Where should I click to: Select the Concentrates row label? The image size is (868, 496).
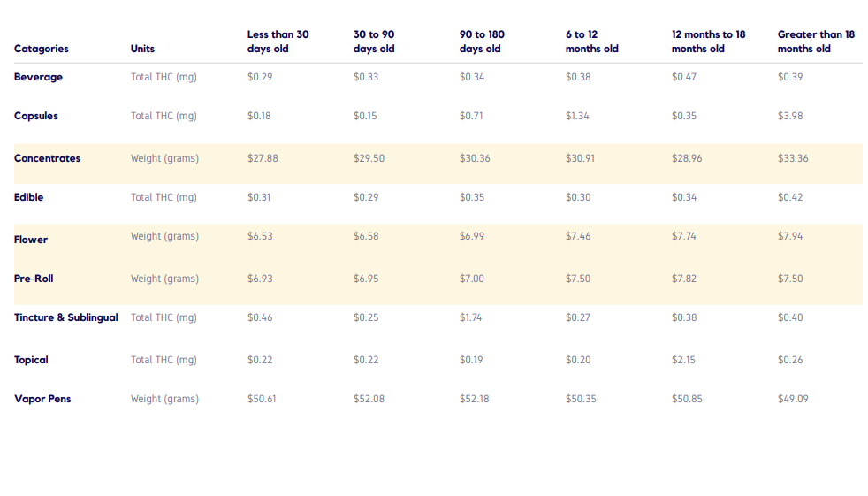[47, 158]
